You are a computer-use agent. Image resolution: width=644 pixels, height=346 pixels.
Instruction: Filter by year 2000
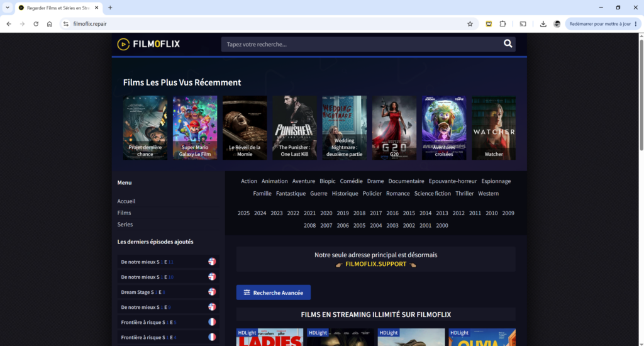click(x=442, y=226)
